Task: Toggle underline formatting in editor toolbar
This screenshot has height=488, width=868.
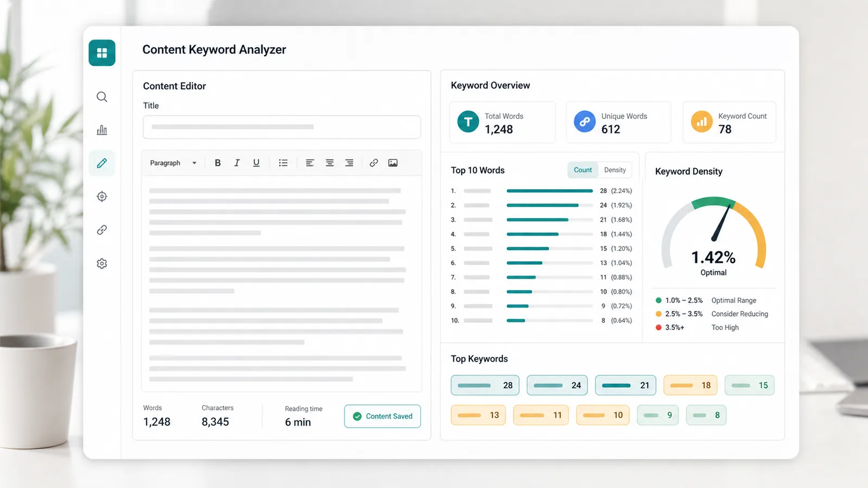Action: [x=256, y=163]
